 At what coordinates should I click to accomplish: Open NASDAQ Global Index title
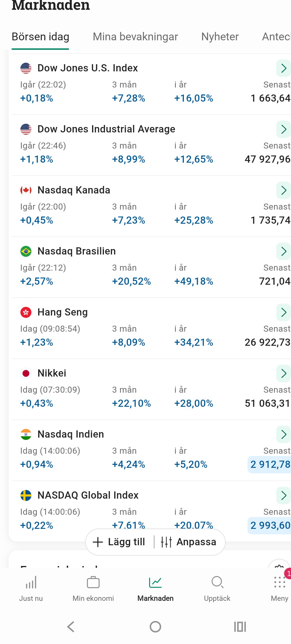(88, 495)
